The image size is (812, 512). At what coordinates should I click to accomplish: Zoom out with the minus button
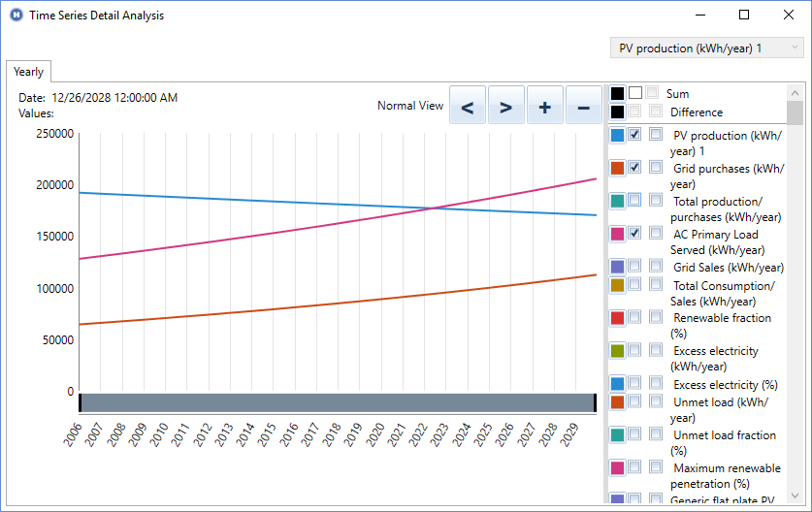(584, 105)
